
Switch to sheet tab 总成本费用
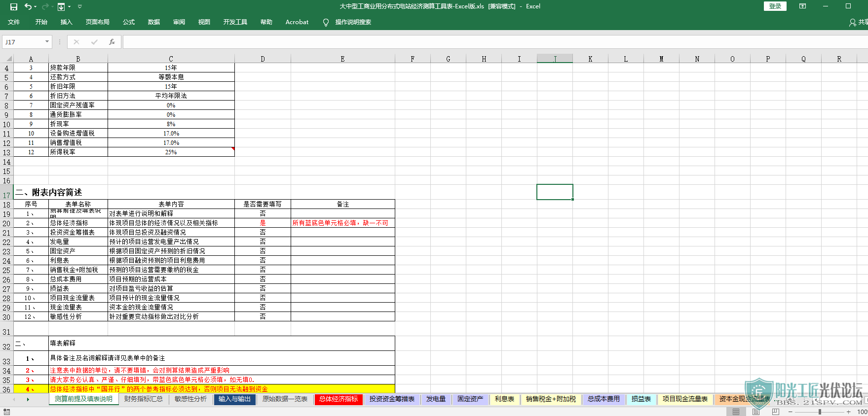point(604,399)
